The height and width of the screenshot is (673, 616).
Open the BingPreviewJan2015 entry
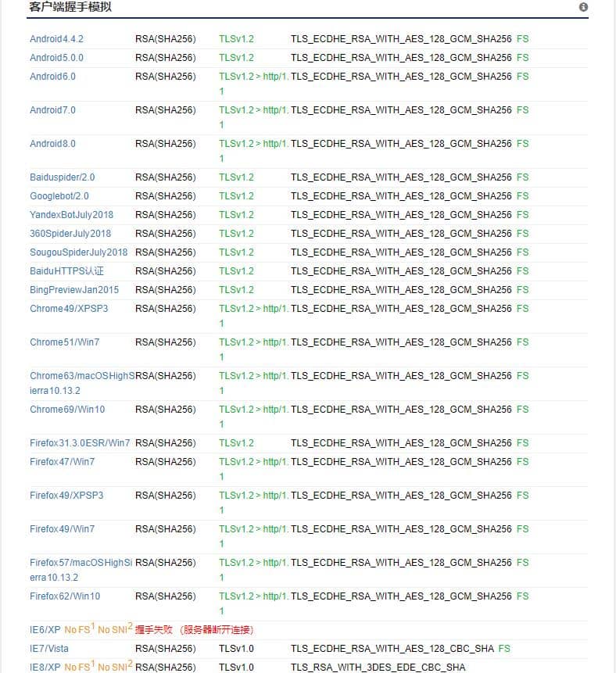point(74,290)
